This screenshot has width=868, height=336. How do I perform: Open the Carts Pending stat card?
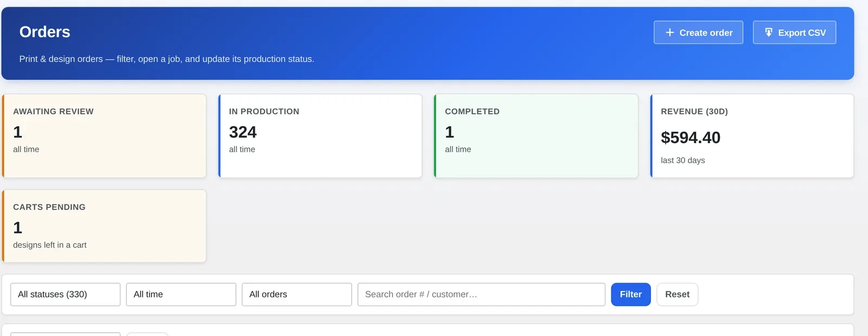coord(104,226)
